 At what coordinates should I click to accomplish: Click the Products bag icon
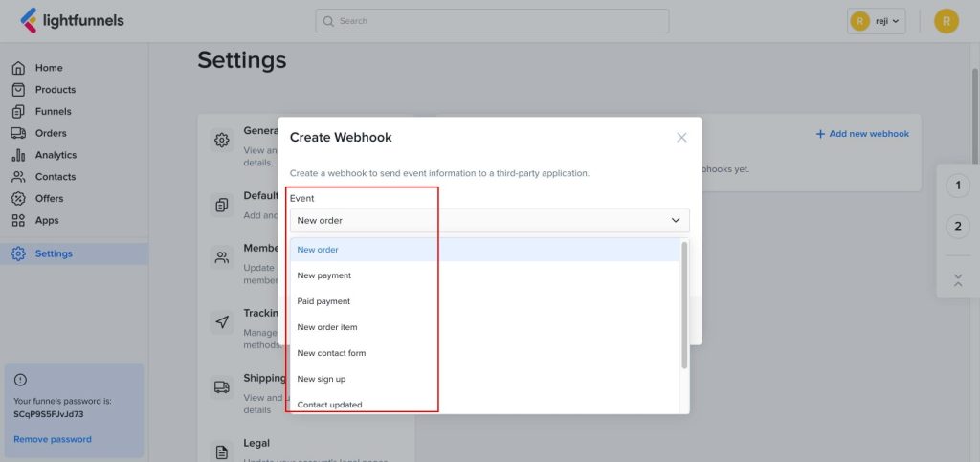19,89
